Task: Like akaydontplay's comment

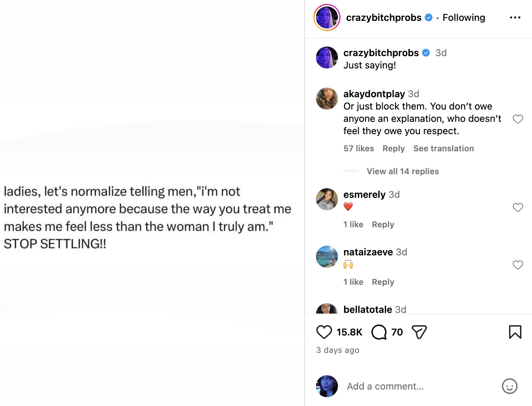Action: tap(518, 119)
